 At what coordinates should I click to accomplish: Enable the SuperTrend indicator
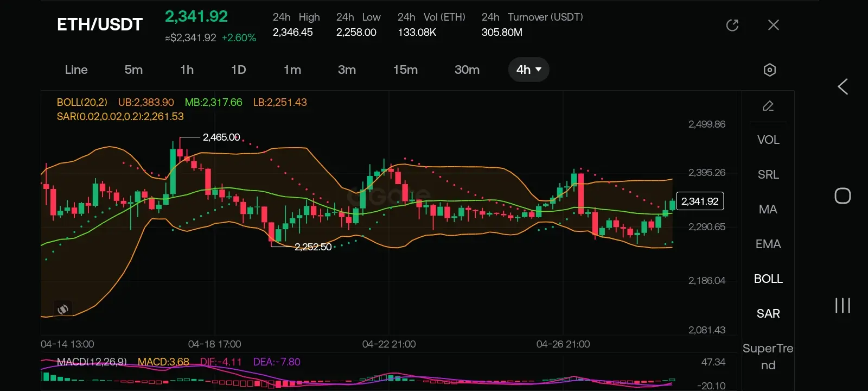[768, 357]
